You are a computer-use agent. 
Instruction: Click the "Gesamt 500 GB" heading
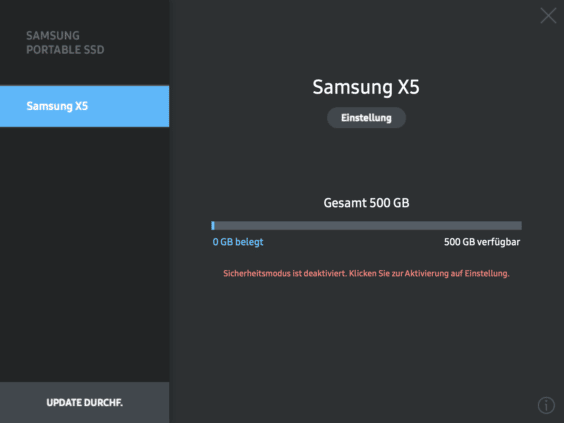pos(366,203)
